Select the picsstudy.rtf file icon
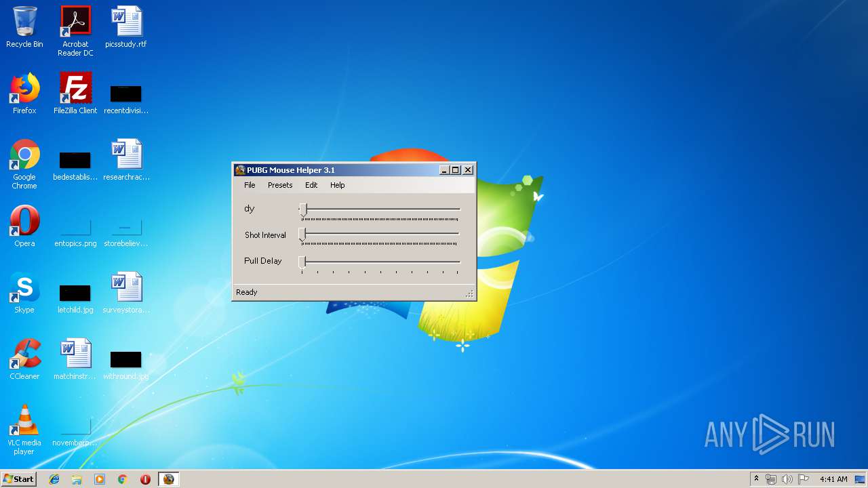The image size is (868, 488). click(126, 27)
